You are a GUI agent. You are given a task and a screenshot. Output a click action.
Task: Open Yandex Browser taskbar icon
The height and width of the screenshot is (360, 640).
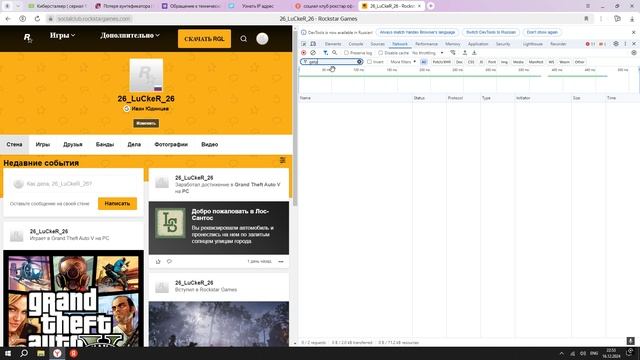57,353
